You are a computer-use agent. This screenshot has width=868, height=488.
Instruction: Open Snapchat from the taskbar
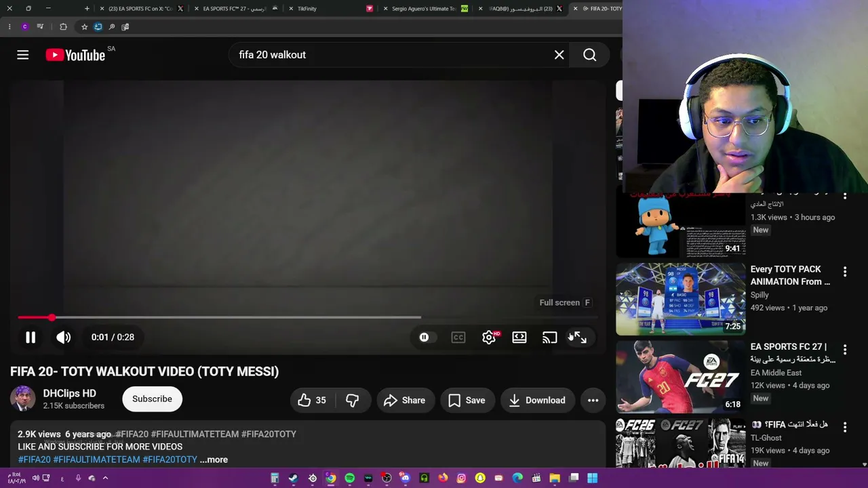(x=480, y=478)
